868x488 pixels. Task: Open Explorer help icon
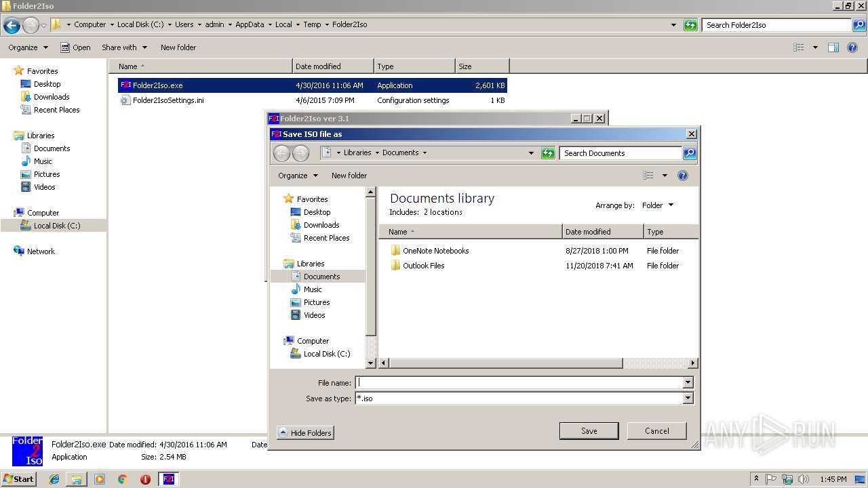click(x=854, y=47)
